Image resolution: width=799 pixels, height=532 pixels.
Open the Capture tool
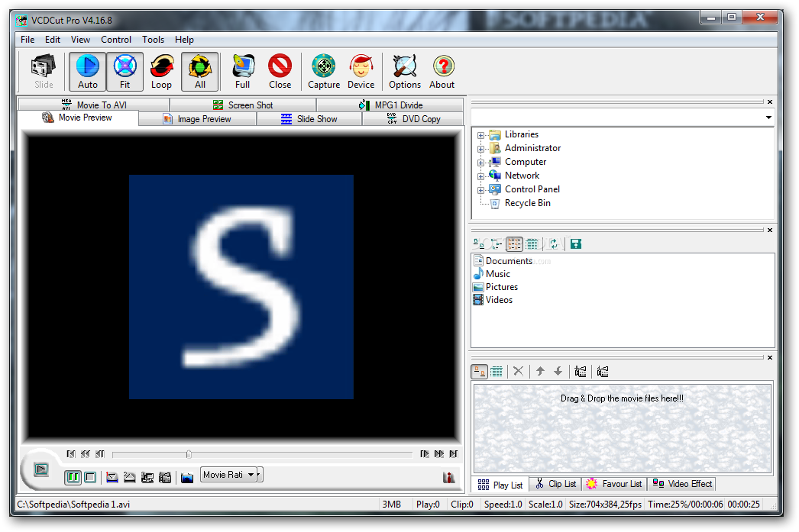[x=324, y=72]
